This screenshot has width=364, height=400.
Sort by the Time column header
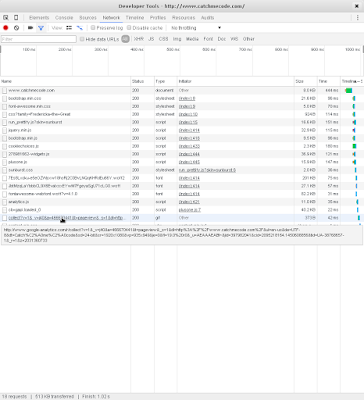coord(329,81)
